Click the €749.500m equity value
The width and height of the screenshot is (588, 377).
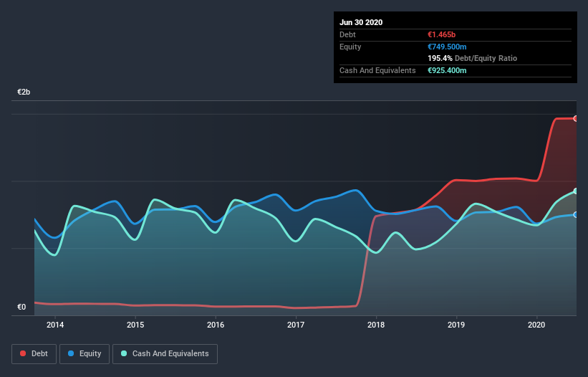click(447, 47)
